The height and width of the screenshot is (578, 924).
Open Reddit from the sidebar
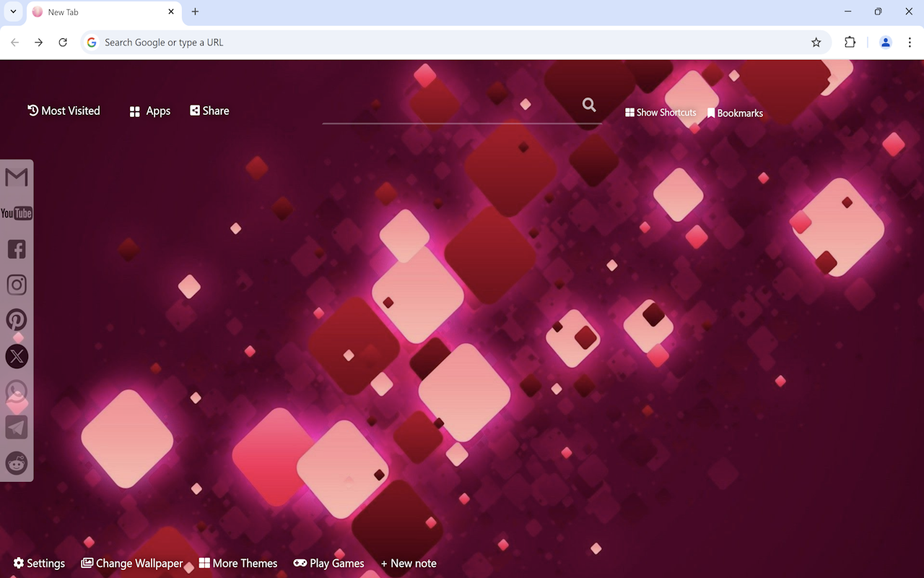pyautogui.click(x=17, y=463)
